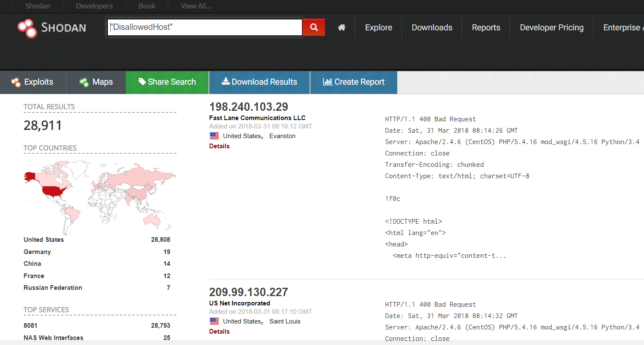Viewport: 644px width, 345px height.
Task: Click the Share Search tag button
Action: 167,82
